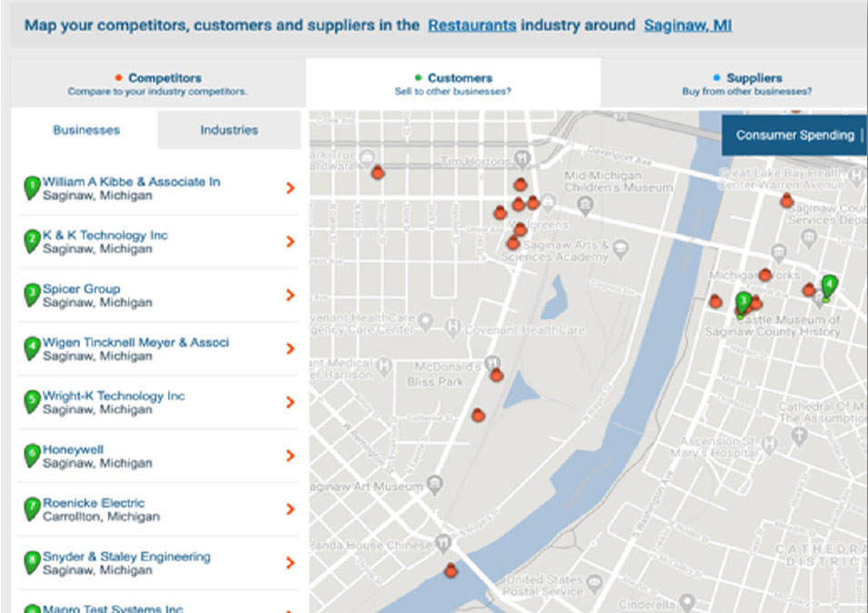Click the Panda House Chinese restaurant icon

click(443, 543)
